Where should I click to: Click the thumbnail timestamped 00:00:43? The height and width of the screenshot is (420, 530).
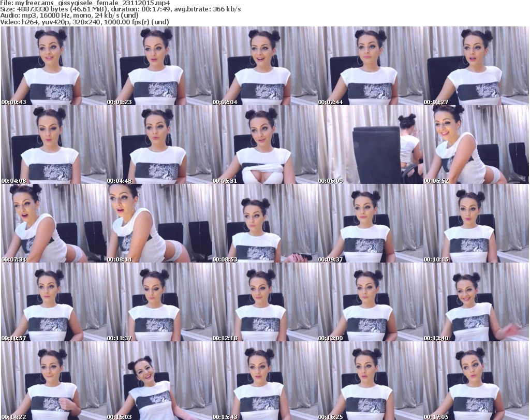(x=53, y=66)
